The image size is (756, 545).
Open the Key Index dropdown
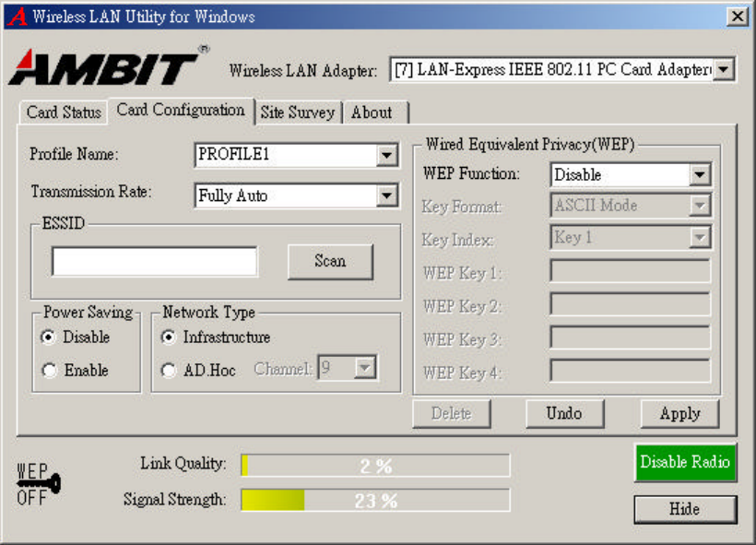pos(700,237)
